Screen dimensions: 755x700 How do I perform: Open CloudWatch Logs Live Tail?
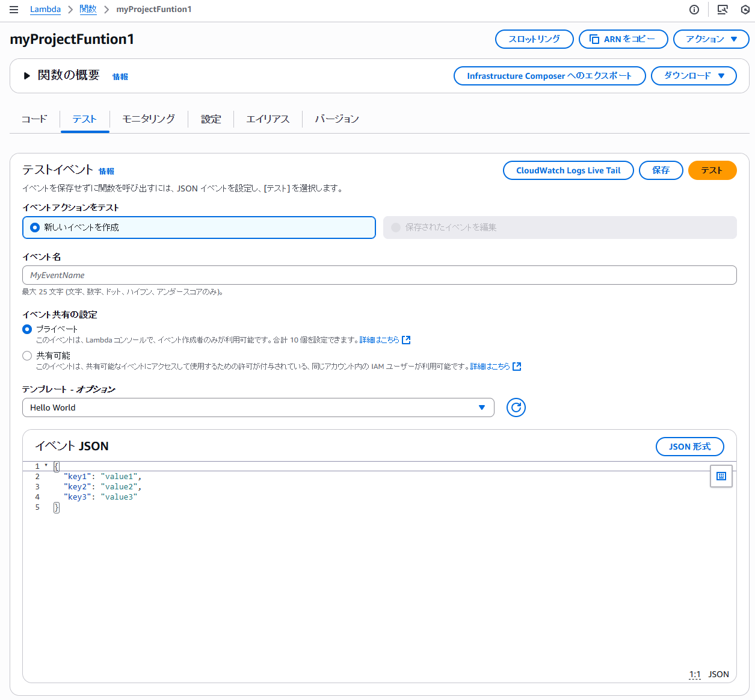click(569, 170)
